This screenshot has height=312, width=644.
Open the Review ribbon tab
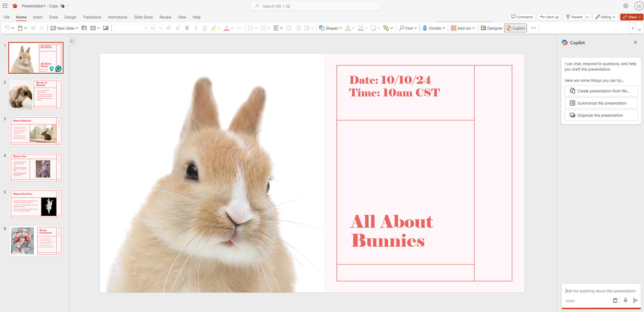pos(165,17)
